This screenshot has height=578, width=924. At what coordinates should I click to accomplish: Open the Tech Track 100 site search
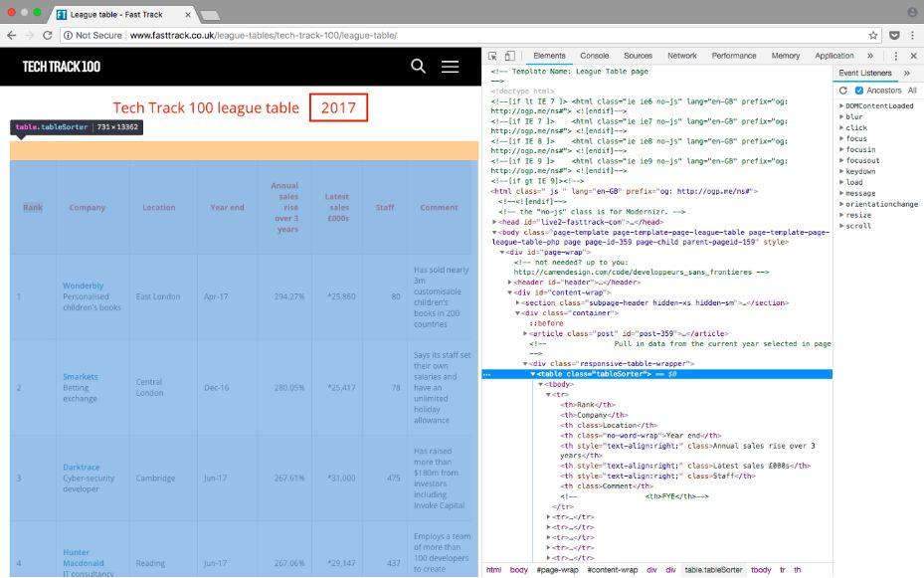418,66
